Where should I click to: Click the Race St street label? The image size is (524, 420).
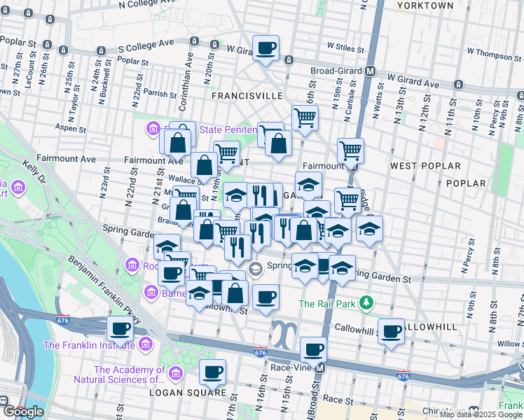[338, 399]
